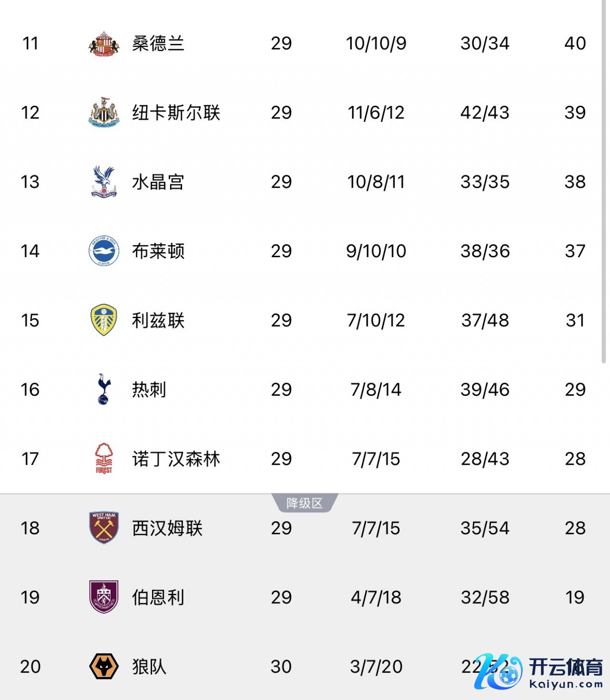
Task: Click the Leeds United shield crest
Action: click(103, 320)
